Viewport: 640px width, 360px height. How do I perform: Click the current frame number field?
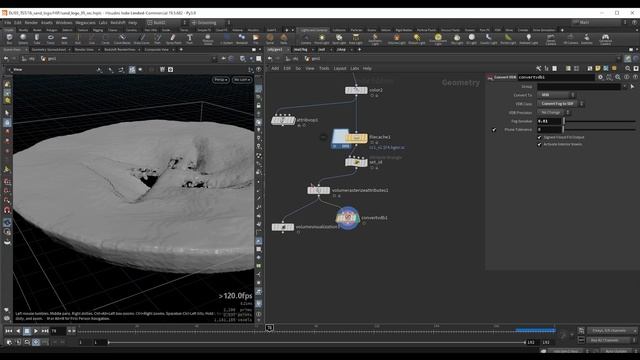[57, 331]
